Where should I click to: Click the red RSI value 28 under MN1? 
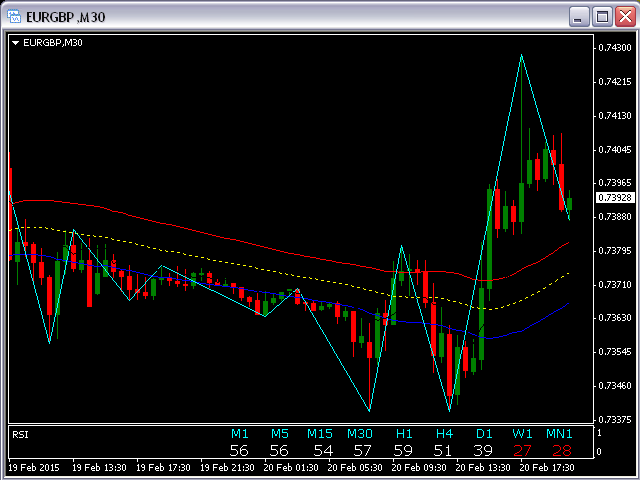click(562, 451)
